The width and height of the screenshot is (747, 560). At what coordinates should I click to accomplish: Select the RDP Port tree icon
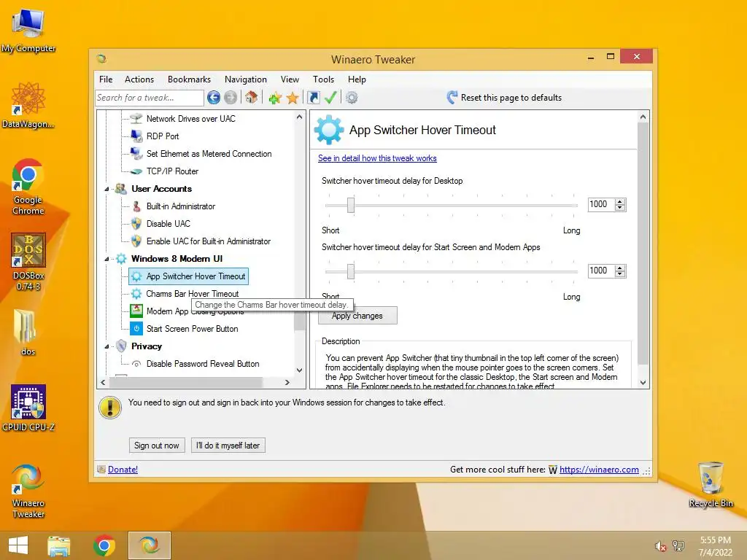(136, 136)
